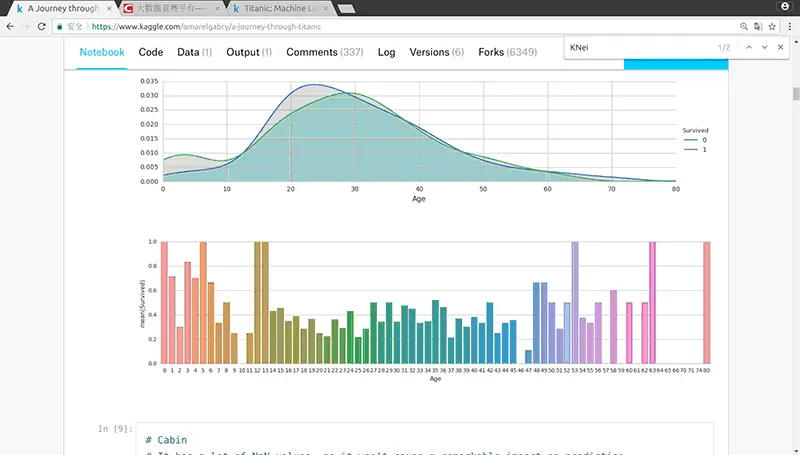
Task: Click the 'mean(Survived)' y-axis label
Action: (142, 304)
